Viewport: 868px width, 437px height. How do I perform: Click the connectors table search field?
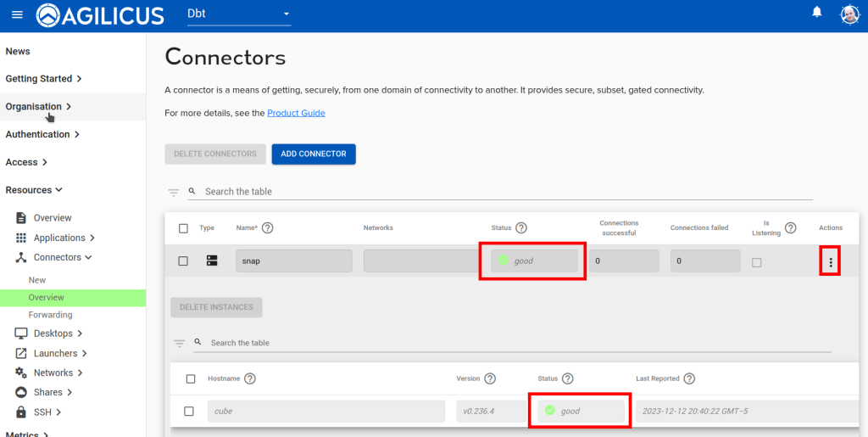[x=500, y=192]
